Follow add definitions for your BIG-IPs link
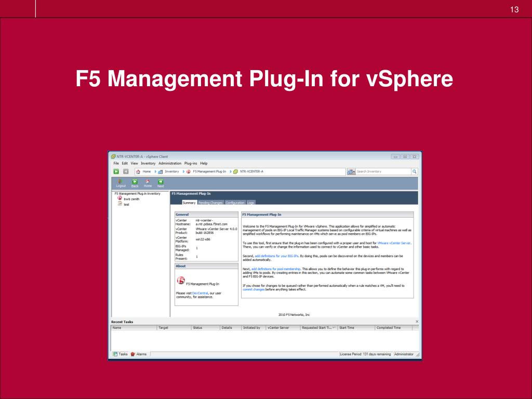The width and height of the screenshot is (532, 399). click(x=276, y=256)
